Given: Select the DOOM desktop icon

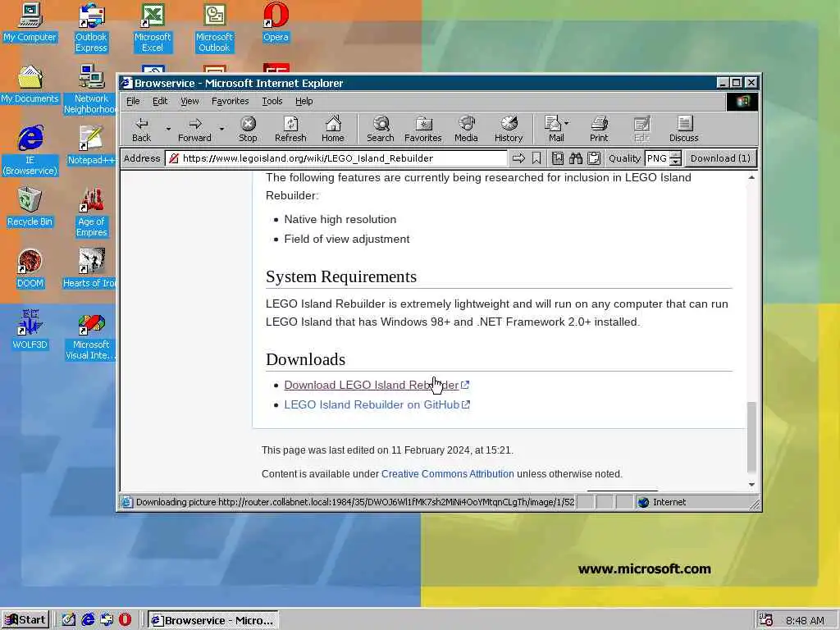Looking at the screenshot, I should [x=30, y=269].
